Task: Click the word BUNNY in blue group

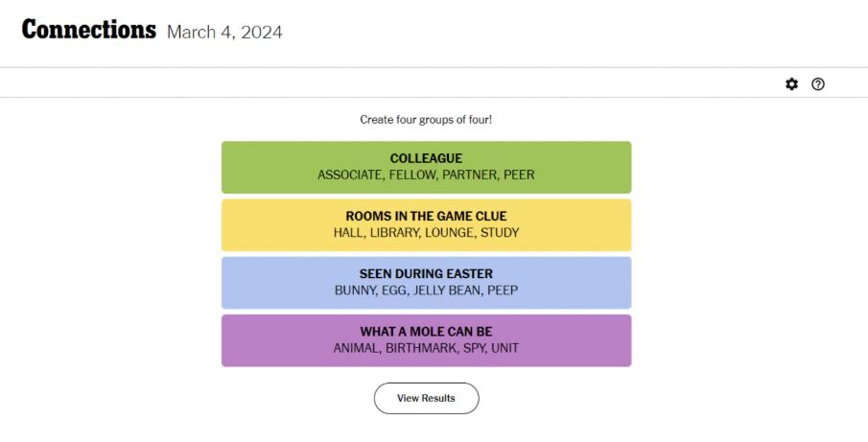Action: pos(355,290)
